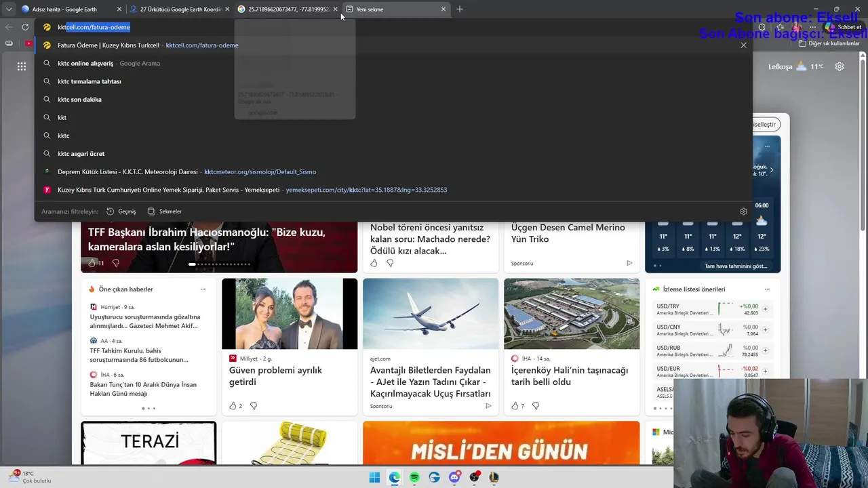Open Bakan Tunç'tan 10 Aralık headline
868x488 pixels.
tap(143, 389)
